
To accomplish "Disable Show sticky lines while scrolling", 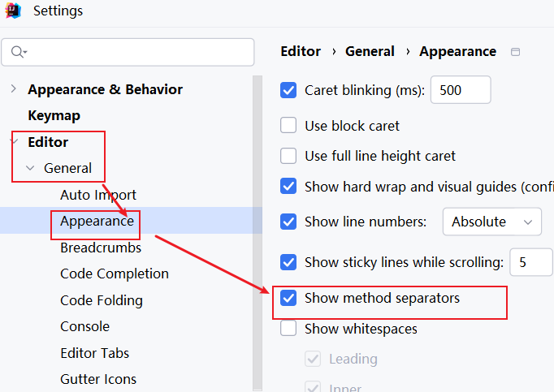I will click(x=288, y=262).
